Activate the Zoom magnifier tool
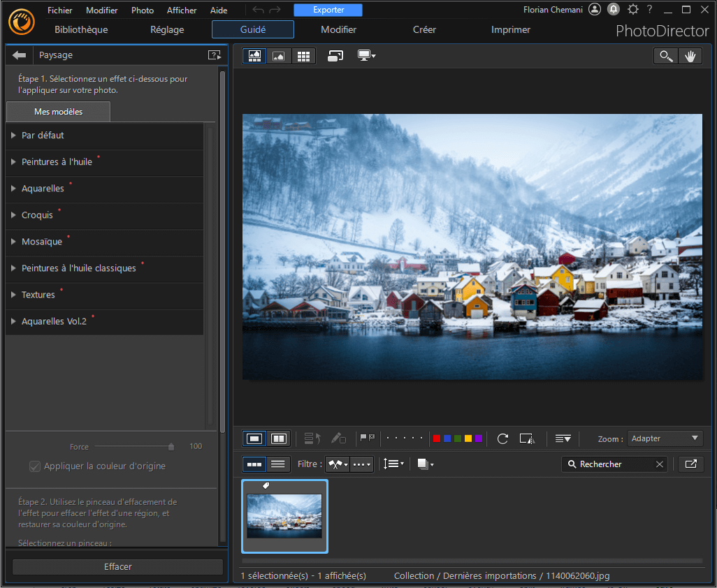 tap(665, 56)
